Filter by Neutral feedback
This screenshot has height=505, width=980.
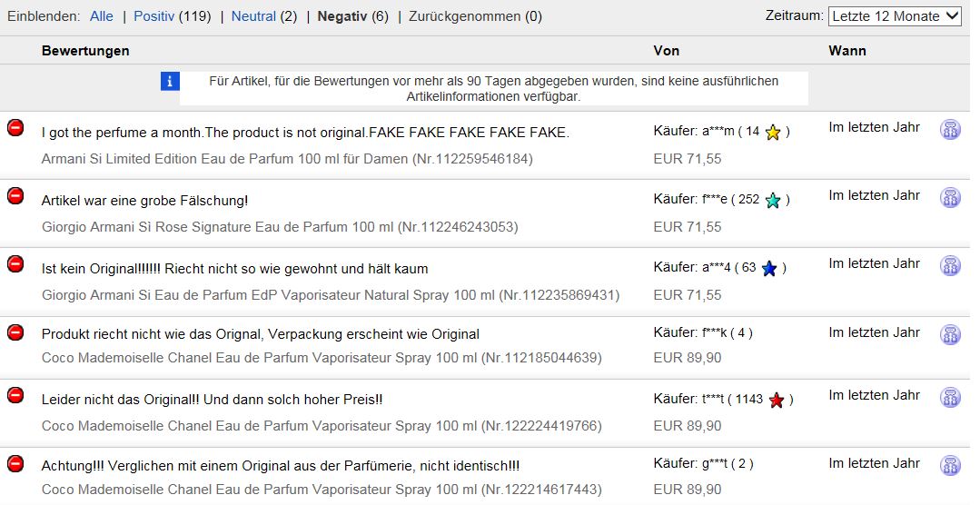tap(253, 16)
